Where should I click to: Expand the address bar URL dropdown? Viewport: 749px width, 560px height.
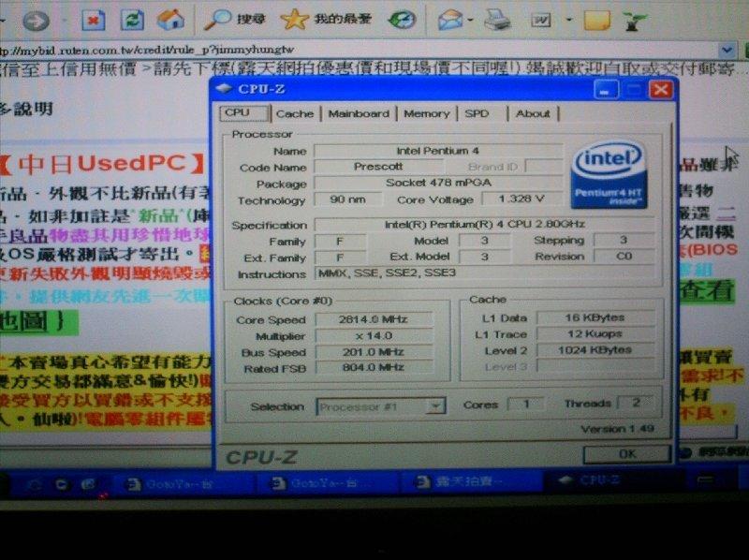pos(727,49)
